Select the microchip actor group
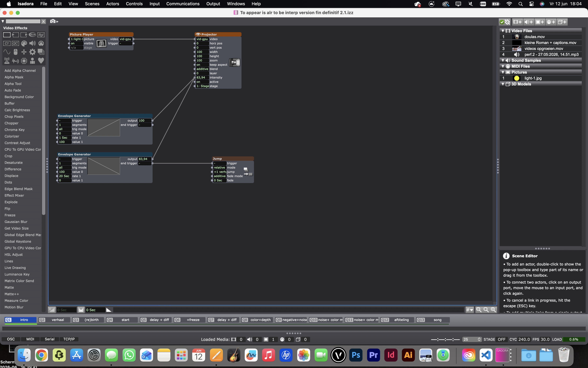 24,61
